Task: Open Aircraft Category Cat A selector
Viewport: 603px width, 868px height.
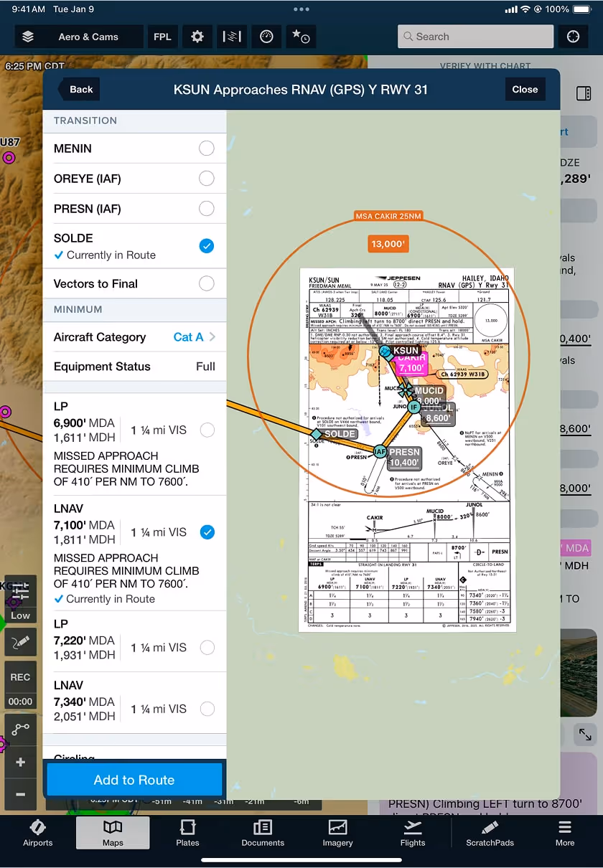Action: click(134, 337)
